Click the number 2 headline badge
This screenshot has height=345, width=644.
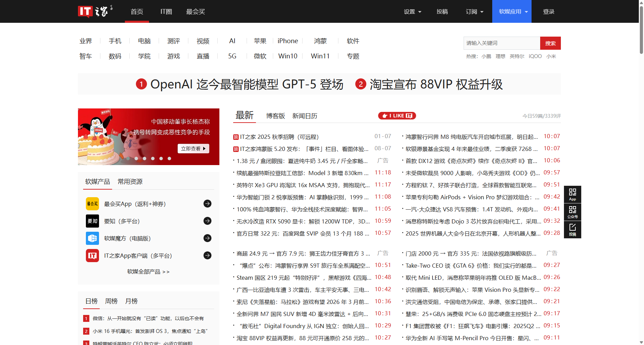tap(361, 84)
